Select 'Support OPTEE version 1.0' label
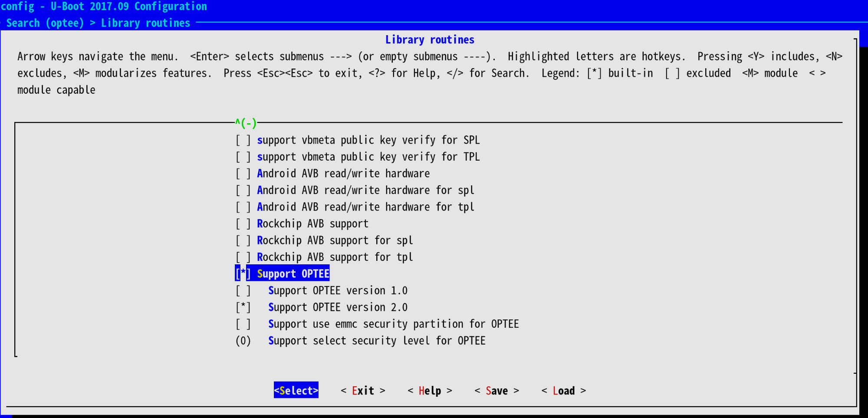Viewport: 868px width, 418px height. tap(338, 290)
